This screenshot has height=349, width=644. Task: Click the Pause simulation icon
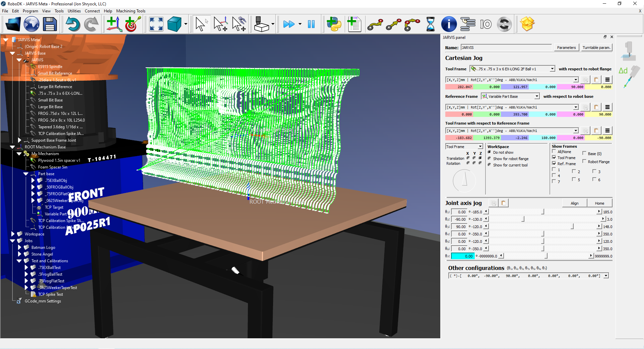(x=311, y=24)
